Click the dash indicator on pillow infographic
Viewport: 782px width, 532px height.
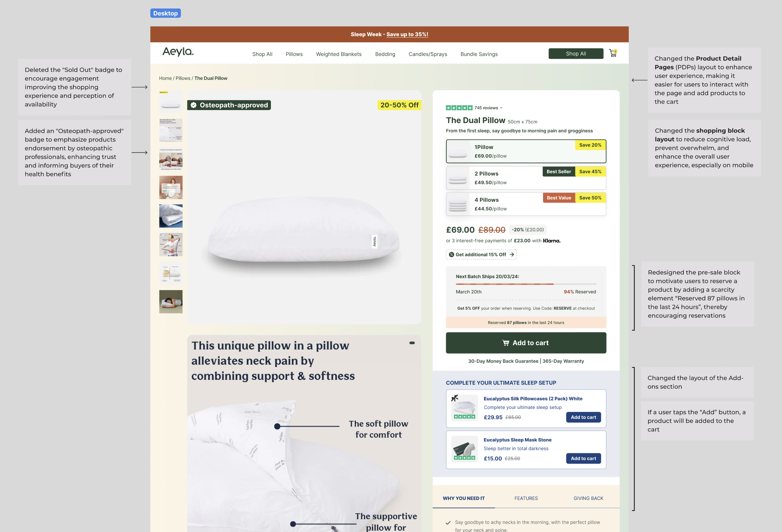point(412,343)
